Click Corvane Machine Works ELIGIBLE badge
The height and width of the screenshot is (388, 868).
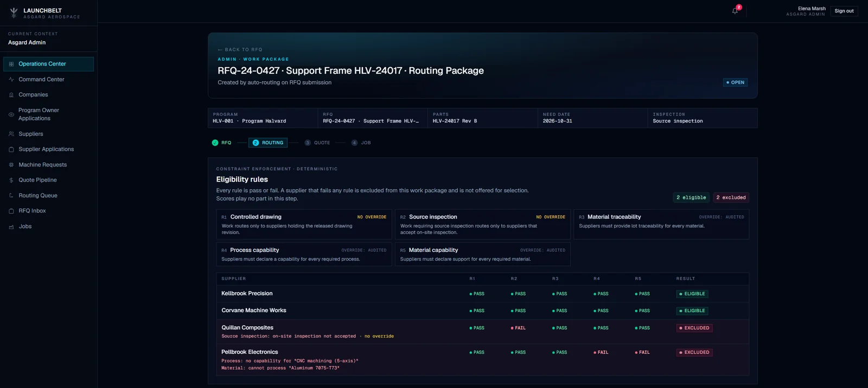pyautogui.click(x=692, y=311)
